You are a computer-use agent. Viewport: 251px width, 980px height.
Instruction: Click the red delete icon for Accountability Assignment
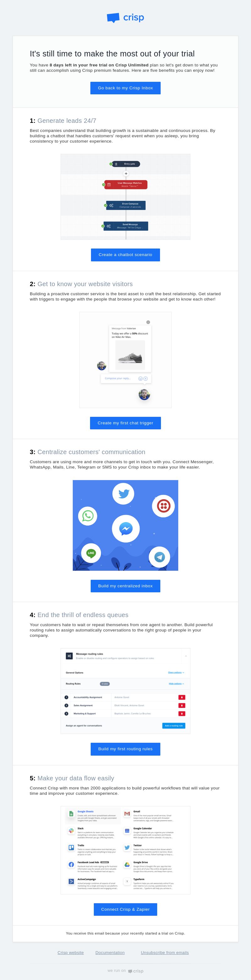182,697
